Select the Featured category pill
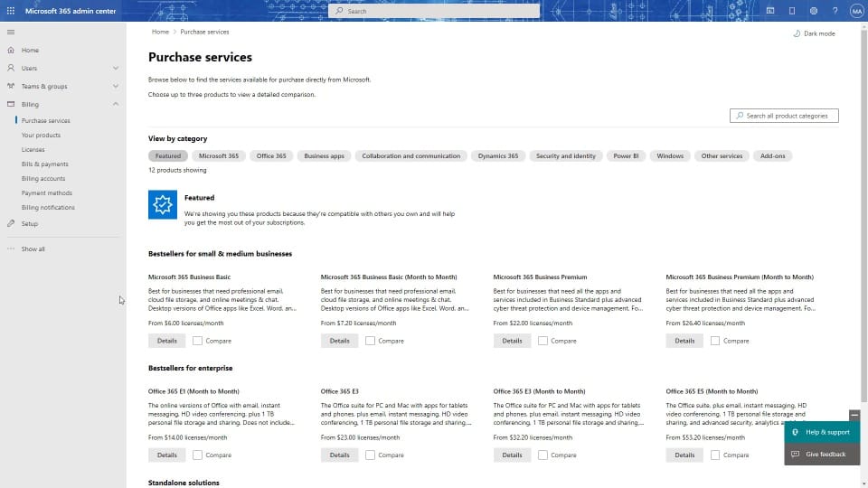Viewport: 868px width, 488px height. tap(168, 156)
